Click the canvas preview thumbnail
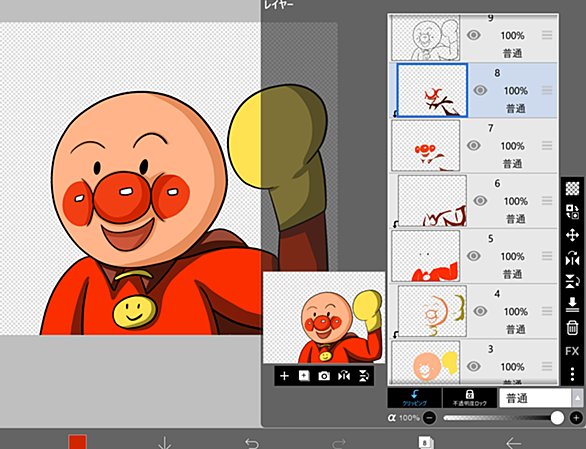 click(x=324, y=317)
